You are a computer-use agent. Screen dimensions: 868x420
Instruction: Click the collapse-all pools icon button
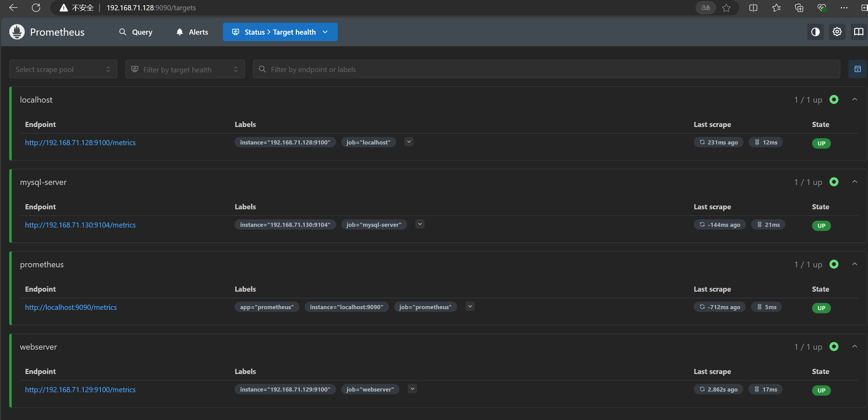click(857, 69)
